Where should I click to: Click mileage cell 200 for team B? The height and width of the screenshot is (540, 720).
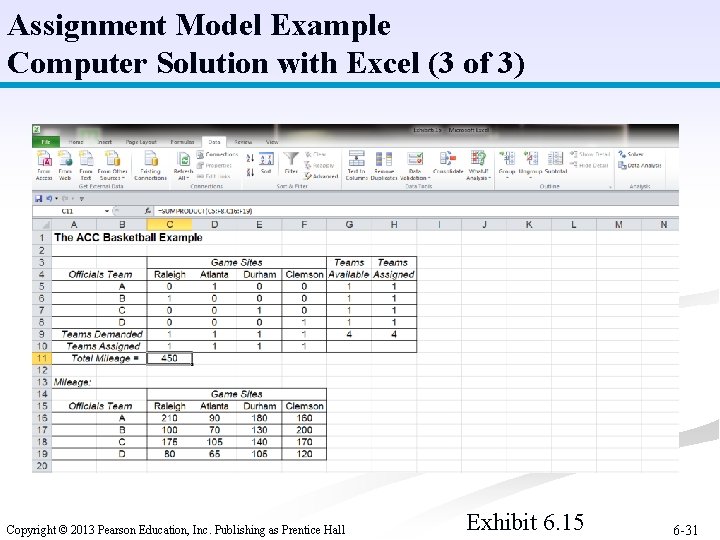coord(304,430)
